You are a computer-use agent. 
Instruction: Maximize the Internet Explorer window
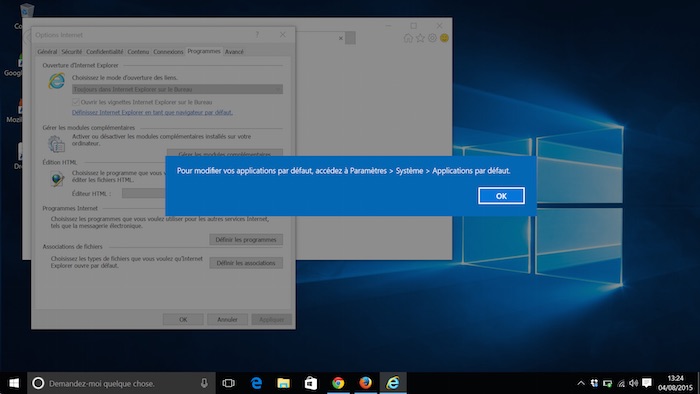[413, 26]
